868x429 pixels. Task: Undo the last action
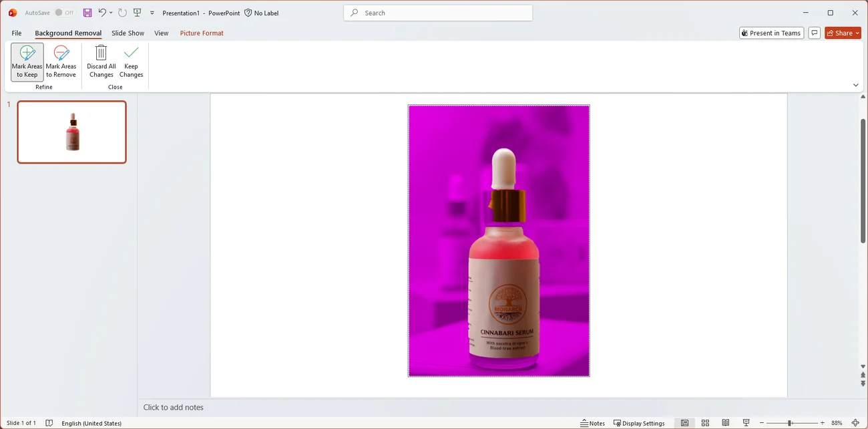[101, 13]
